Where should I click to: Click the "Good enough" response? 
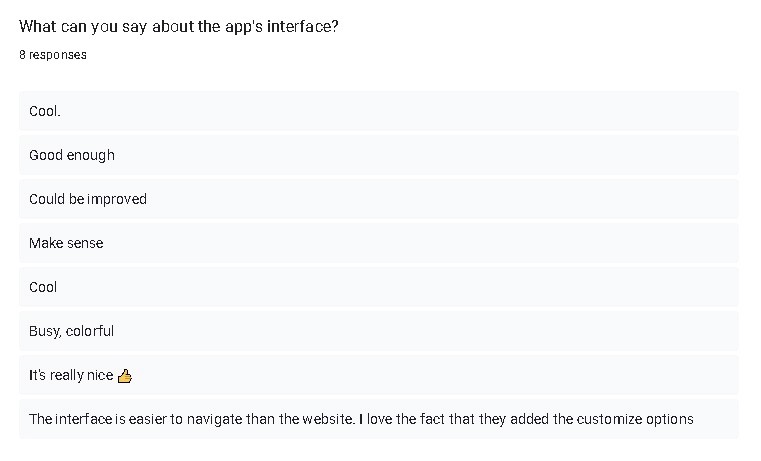[379, 155]
